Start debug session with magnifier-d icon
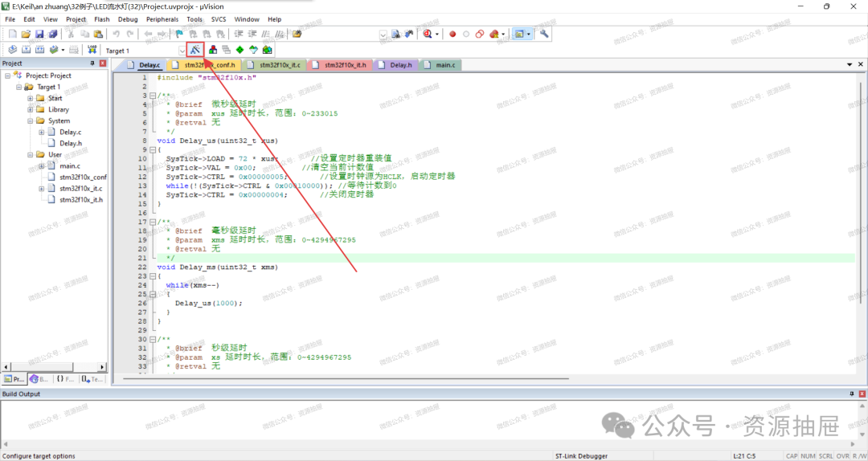The image size is (868, 461). pyautogui.click(x=428, y=34)
